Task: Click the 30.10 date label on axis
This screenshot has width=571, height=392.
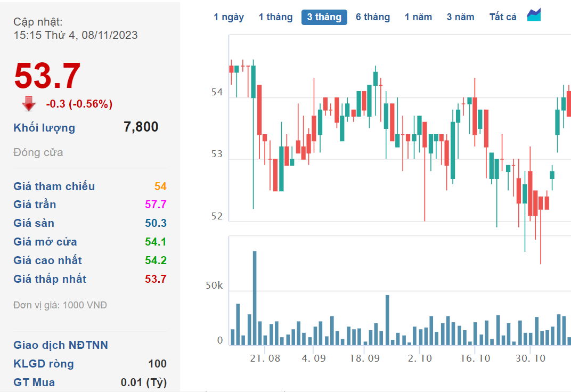Action: pos(530,358)
